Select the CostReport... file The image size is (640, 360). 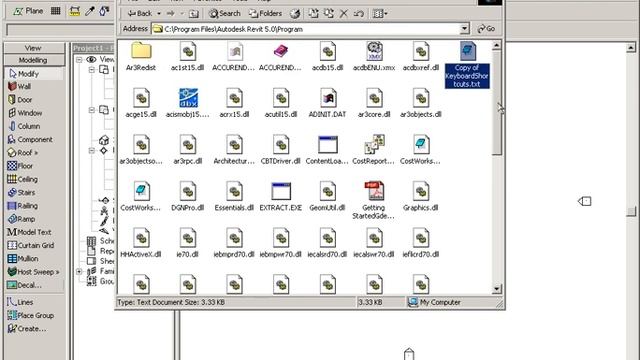(x=374, y=150)
